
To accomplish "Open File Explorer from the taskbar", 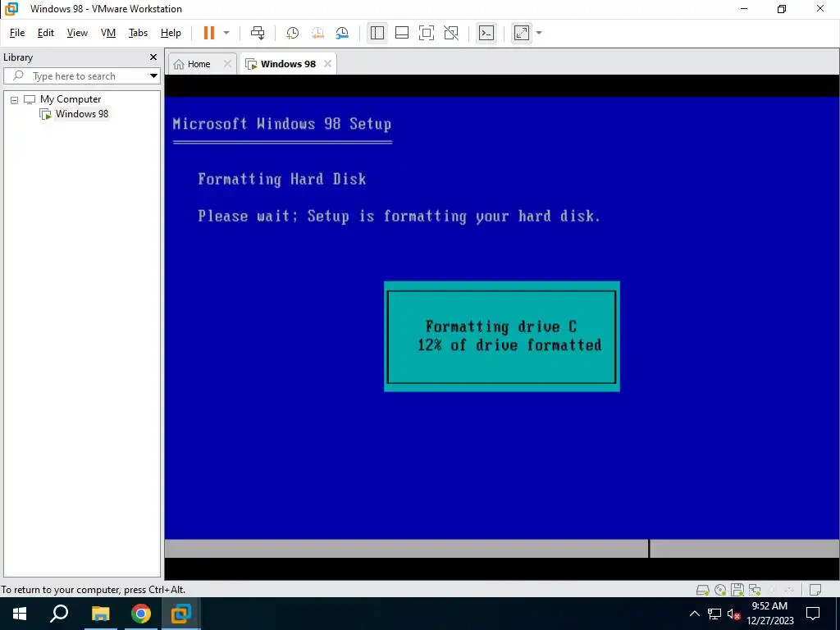I will tap(100, 614).
